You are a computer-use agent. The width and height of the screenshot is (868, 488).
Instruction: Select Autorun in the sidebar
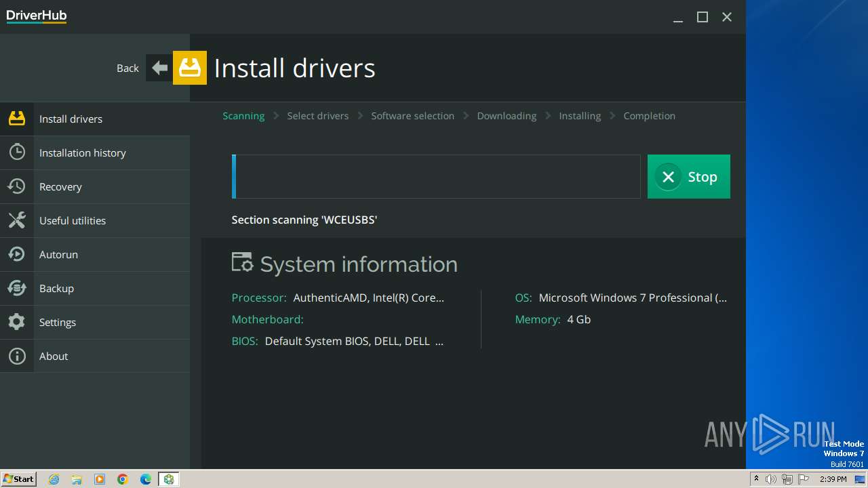pos(95,254)
